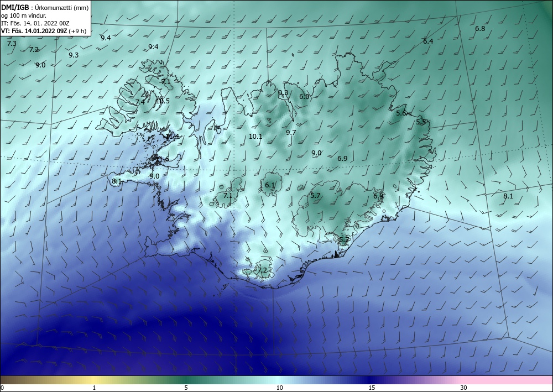This screenshot has height=392, width=553.
Task: Click the 7.3 value on the map
Action: (12, 44)
